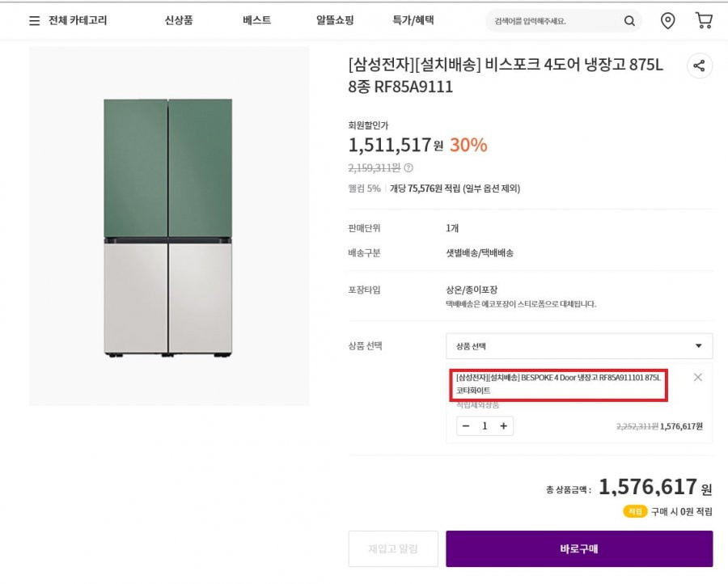
Task: Go to the 베스트 tab
Action: pyautogui.click(x=256, y=20)
